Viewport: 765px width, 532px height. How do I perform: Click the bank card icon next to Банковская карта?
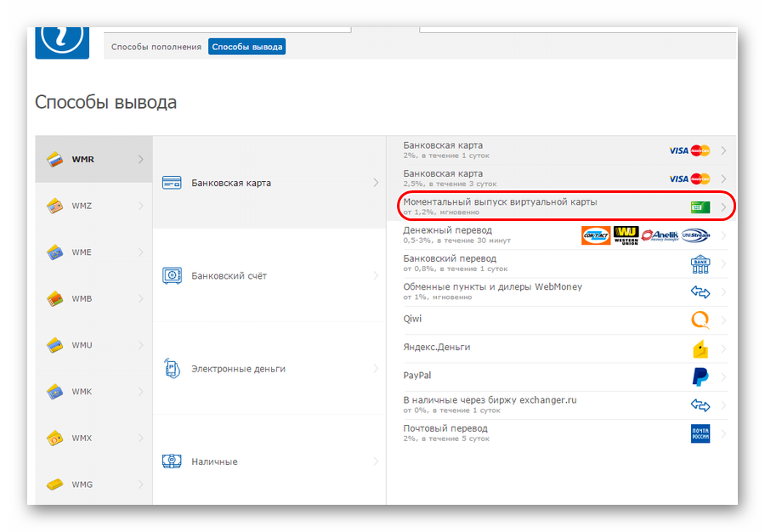coord(172,183)
